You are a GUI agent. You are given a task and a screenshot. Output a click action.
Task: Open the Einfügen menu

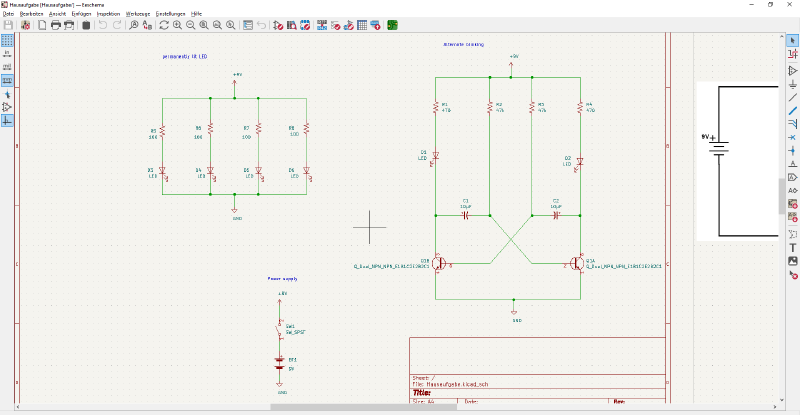click(x=82, y=14)
